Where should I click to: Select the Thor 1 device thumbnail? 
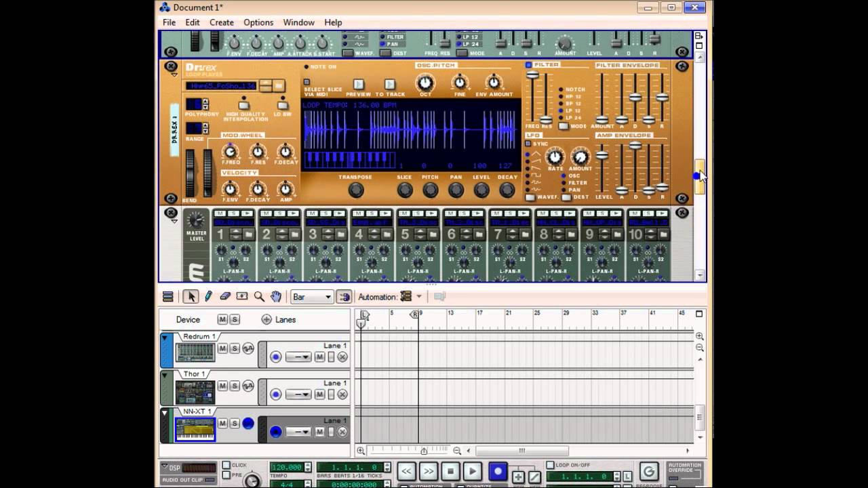pyautogui.click(x=195, y=392)
